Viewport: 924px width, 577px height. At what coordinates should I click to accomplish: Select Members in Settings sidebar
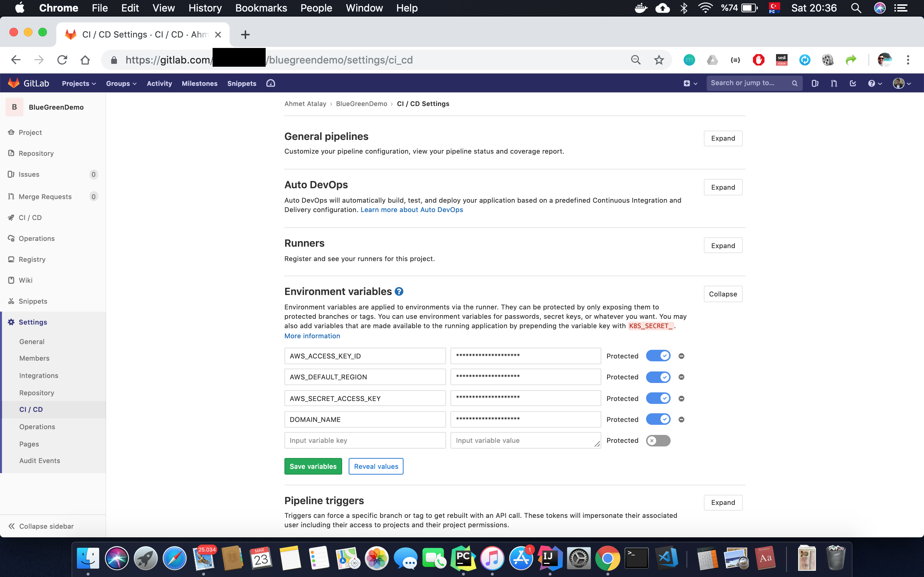[x=34, y=358]
